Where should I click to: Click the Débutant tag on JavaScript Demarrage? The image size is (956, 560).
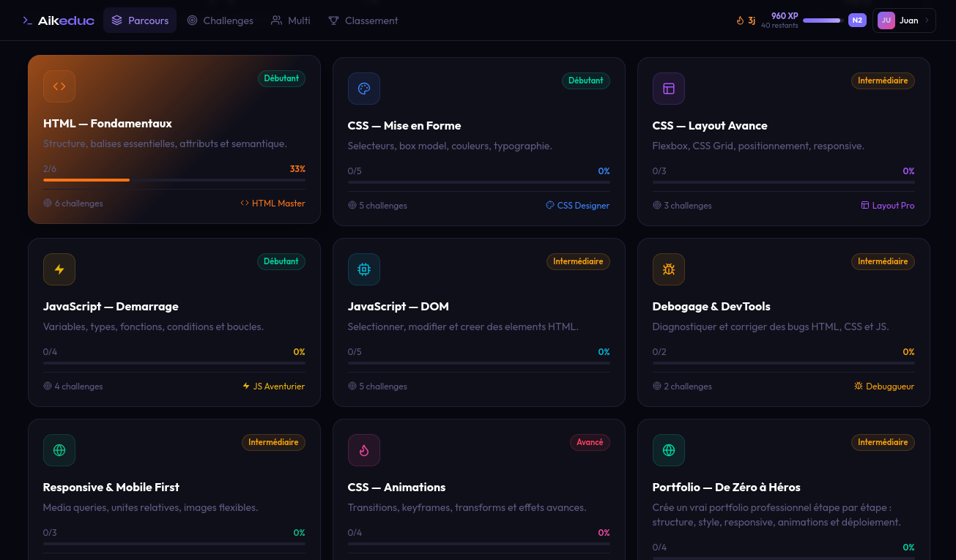point(281,261)
